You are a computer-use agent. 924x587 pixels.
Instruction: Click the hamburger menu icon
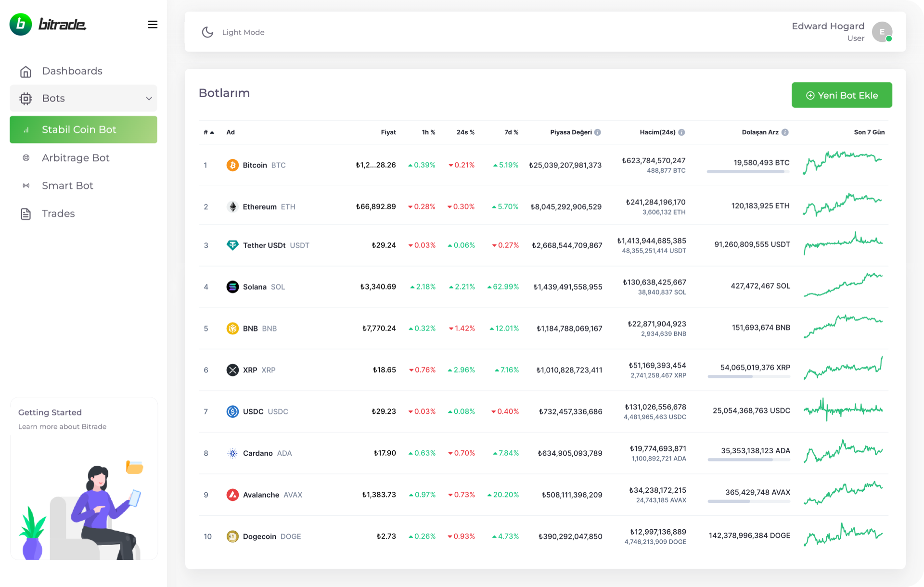pos(153,25)
